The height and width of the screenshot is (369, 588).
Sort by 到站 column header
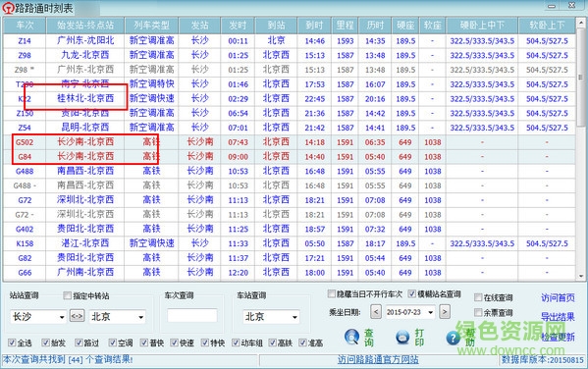(277, 26)
